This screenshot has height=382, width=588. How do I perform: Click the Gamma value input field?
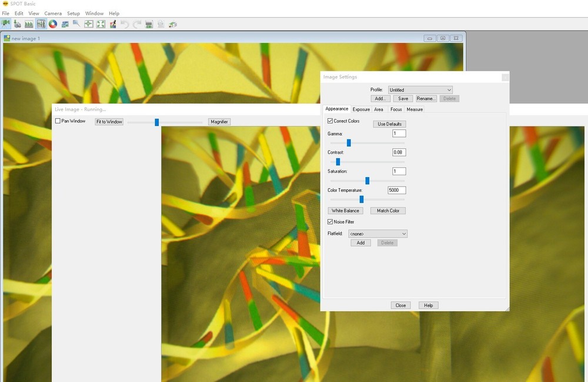pos(399,134)
